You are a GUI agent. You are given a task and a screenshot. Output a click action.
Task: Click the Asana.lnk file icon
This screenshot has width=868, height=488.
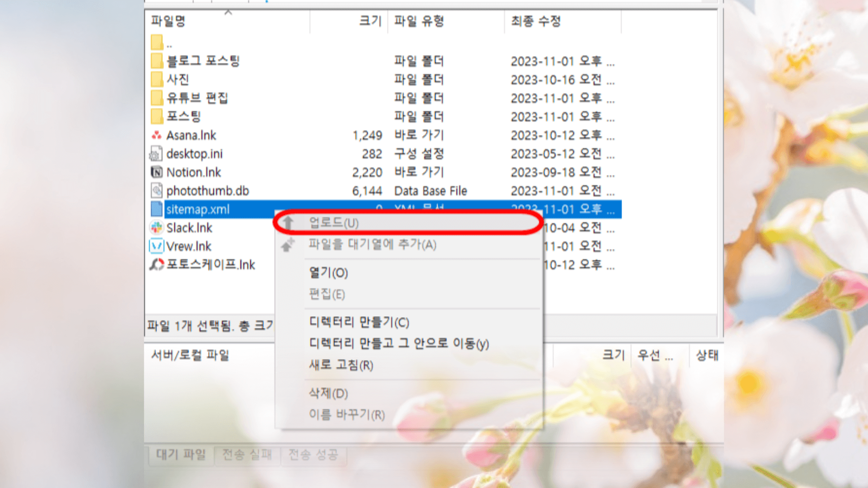tap(156, 135)
